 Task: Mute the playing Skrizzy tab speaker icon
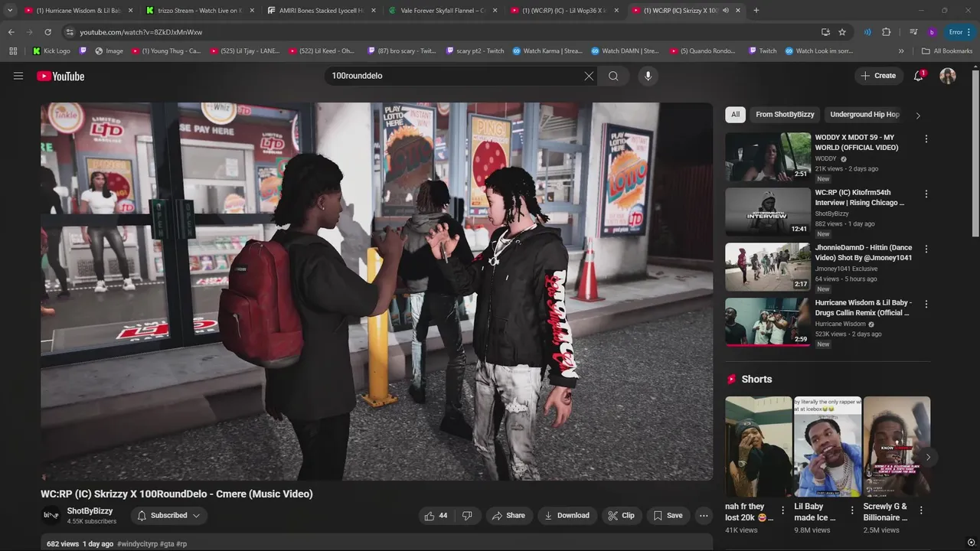tap(726, 11)
